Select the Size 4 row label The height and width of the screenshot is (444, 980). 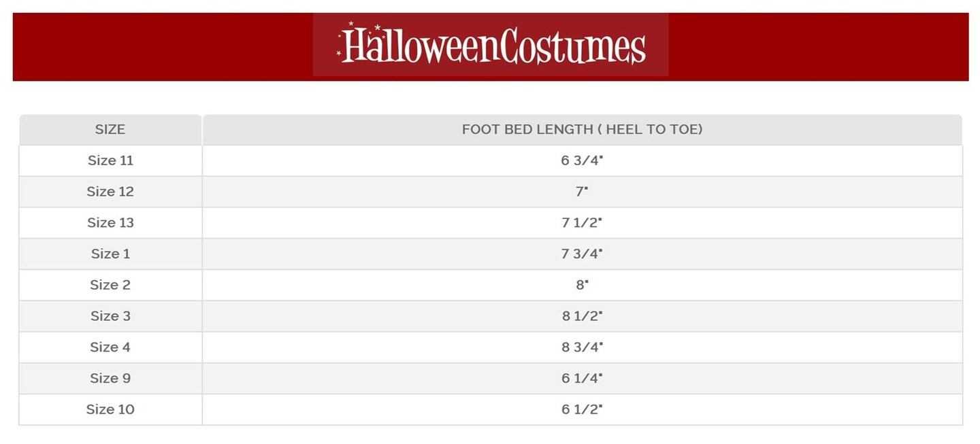click(x=110, y=347)
